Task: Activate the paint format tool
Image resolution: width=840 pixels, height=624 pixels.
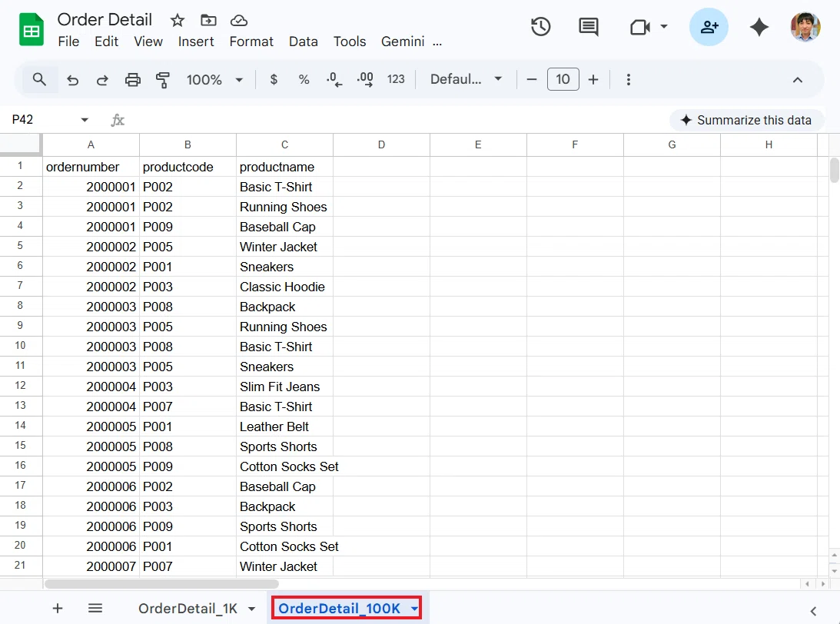Action: point(163,80)
